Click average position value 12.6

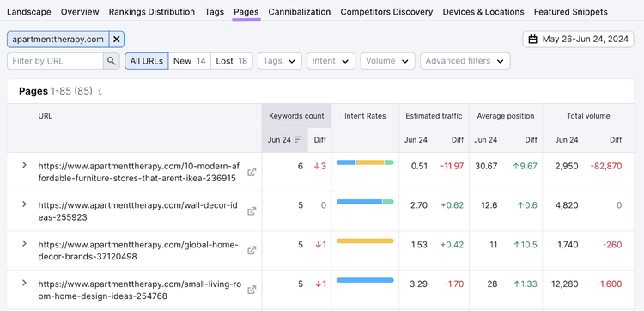489,205
